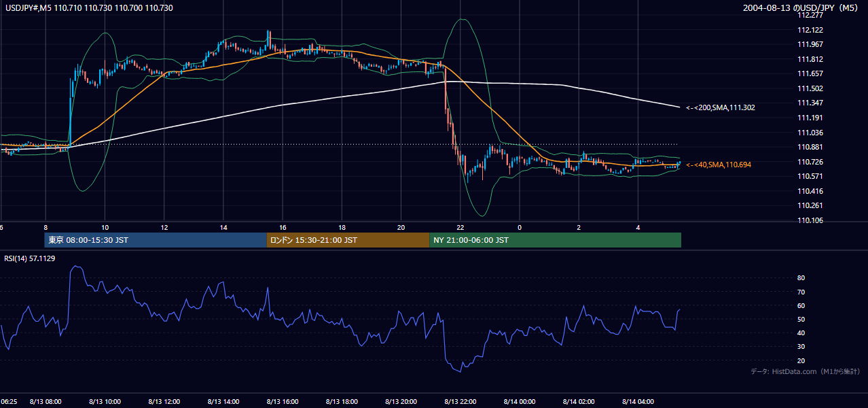Click the 8/13 18:00 date label
Viewport: 868px width, 408px height.
pos(342,402)
